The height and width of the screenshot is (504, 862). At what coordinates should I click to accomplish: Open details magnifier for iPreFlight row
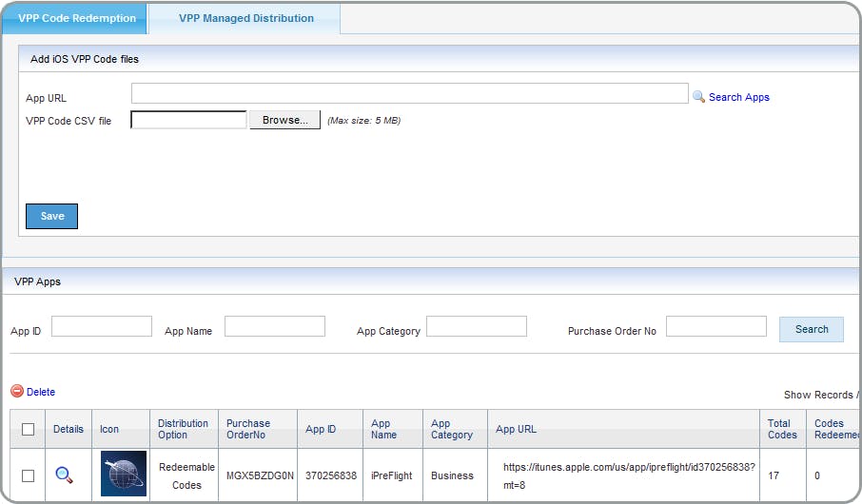coord(64,475)
